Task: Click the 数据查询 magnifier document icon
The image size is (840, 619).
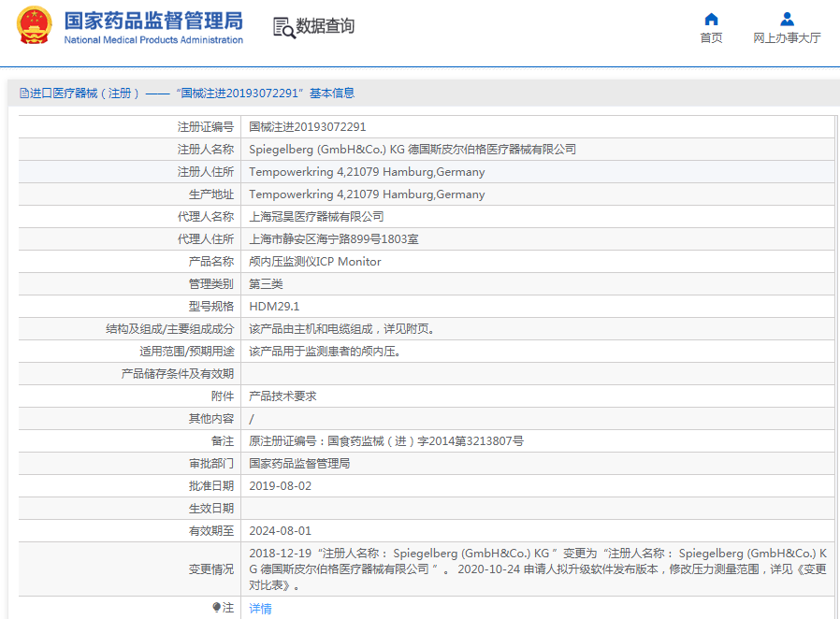Action: (x=283, y=27)
